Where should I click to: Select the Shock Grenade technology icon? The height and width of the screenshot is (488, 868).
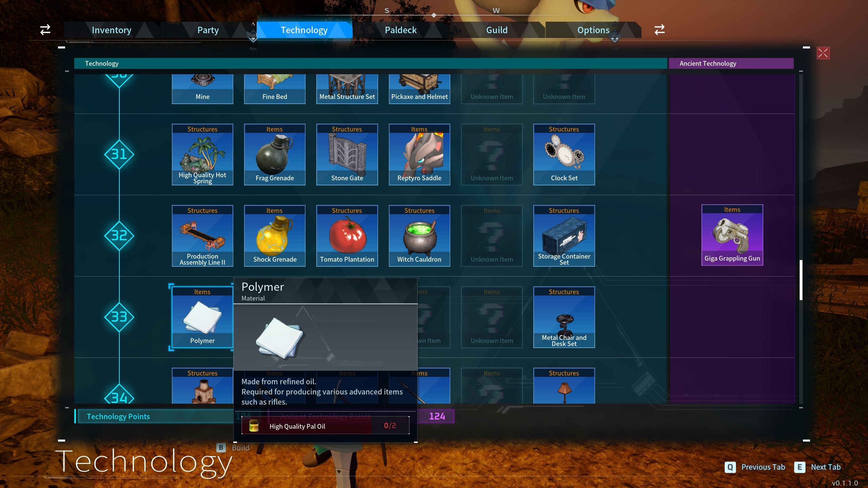tap(274, 236)
